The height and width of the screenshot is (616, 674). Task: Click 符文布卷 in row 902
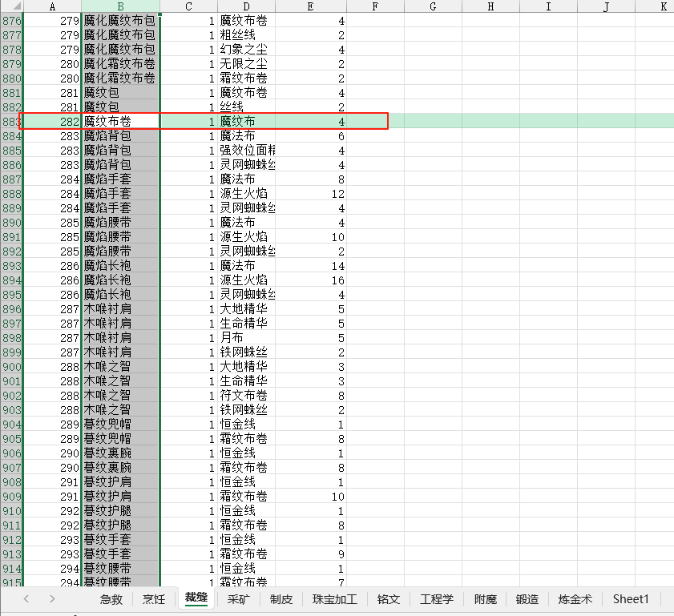point(246,396)
